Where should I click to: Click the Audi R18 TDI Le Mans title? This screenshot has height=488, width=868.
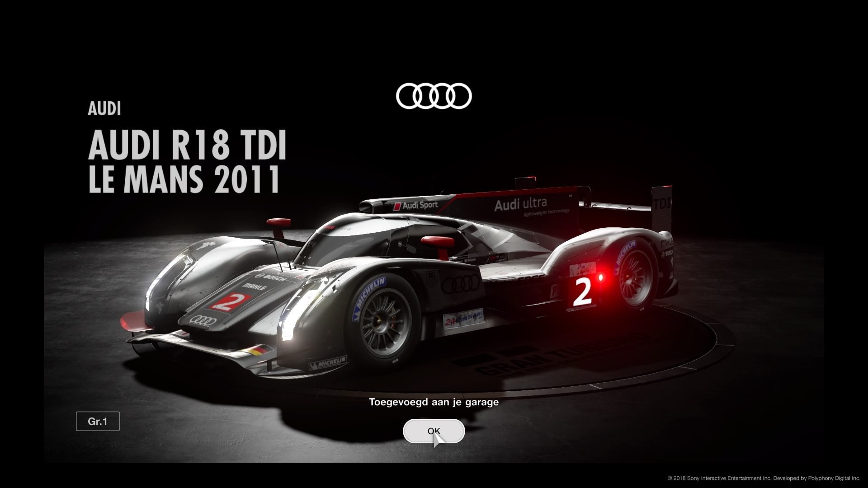[187, 162]
